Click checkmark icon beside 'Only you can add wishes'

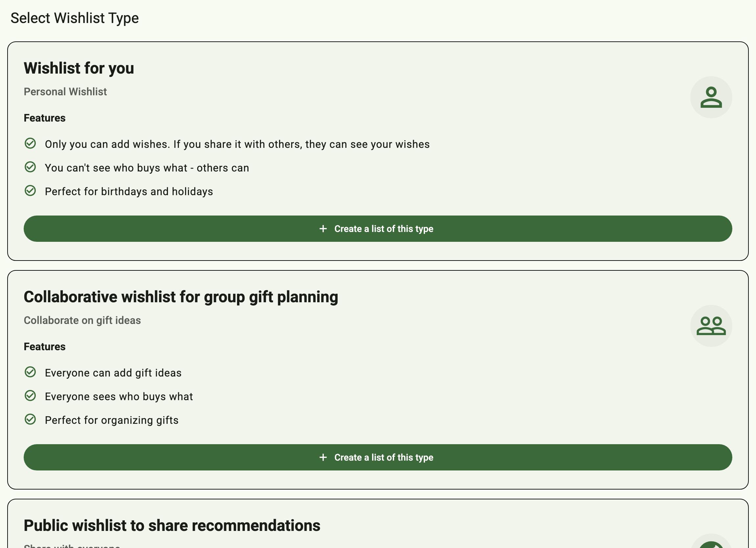click(x=30, y=144)
